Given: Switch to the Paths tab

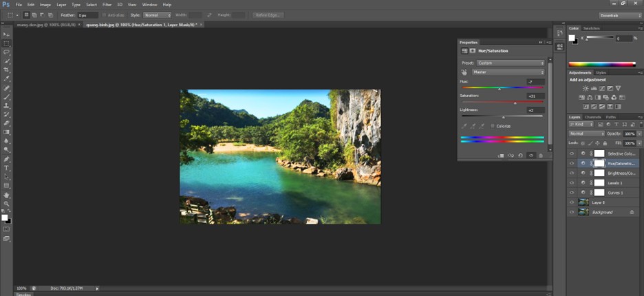Looking at the screenshot, I should click(x=611, y=117).
